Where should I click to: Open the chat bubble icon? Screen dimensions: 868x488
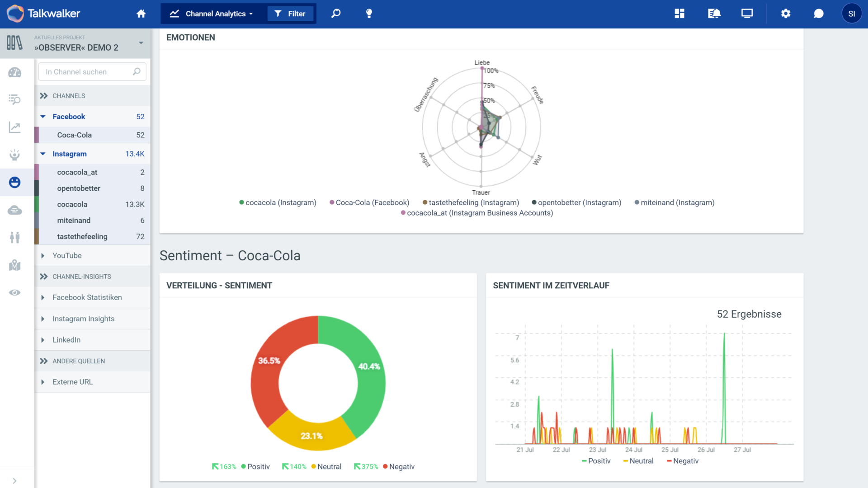(819, 14)
